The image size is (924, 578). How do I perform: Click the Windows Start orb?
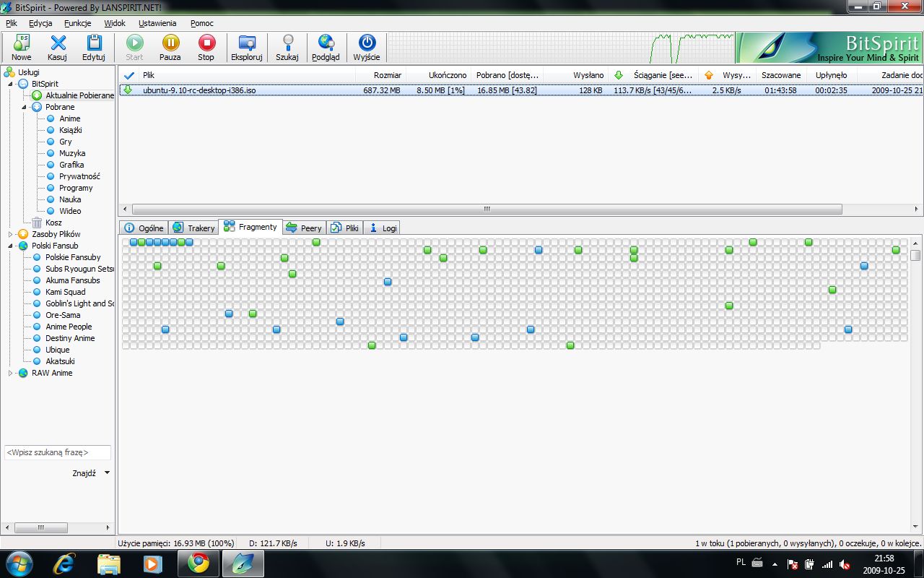point(18,563)
